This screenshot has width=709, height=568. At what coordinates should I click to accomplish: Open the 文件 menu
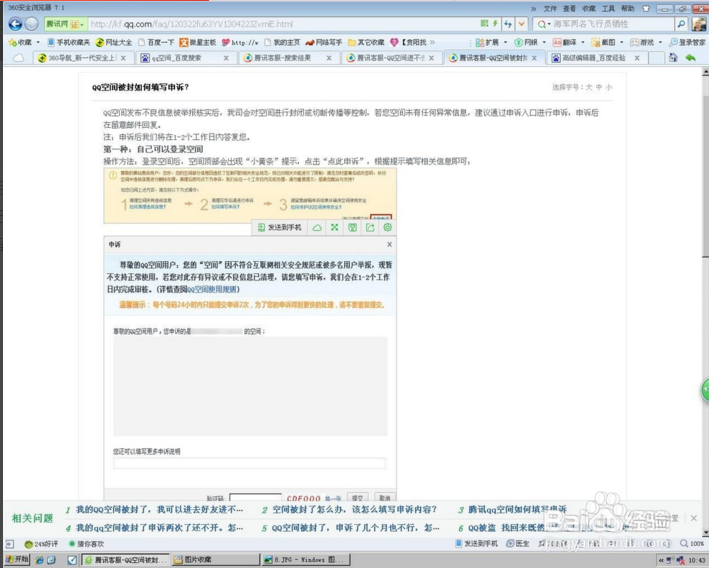pos(550,9)
